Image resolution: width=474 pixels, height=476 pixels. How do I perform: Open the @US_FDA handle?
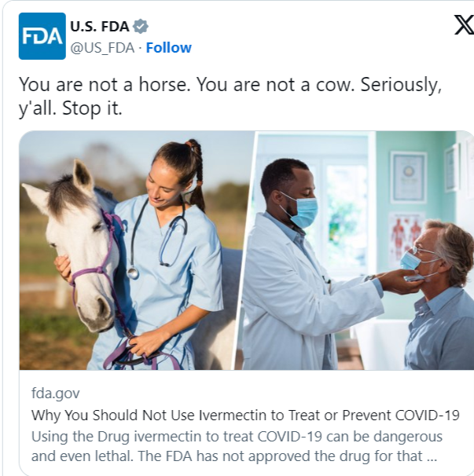pos(102,48)
